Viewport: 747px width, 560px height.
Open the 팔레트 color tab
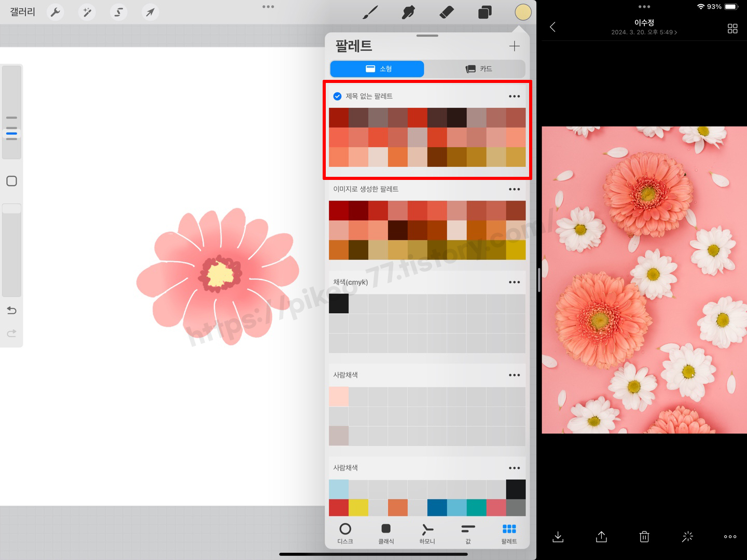coord(509,533)
